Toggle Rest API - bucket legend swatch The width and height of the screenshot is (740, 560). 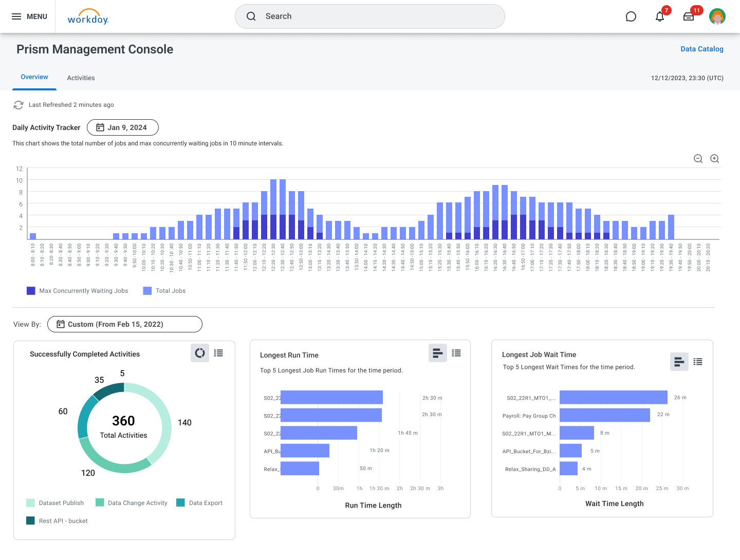pyautogui.click(x=30, y=521)
